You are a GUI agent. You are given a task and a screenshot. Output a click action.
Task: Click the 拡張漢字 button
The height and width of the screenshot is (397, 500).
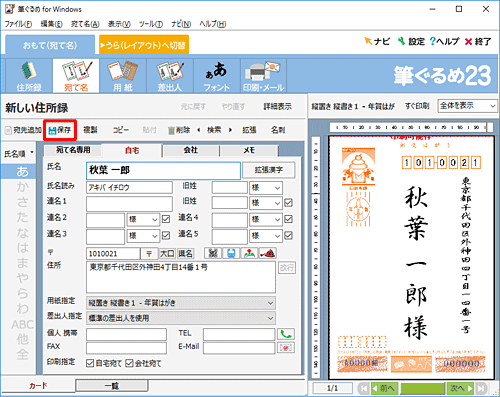[269, 170]
